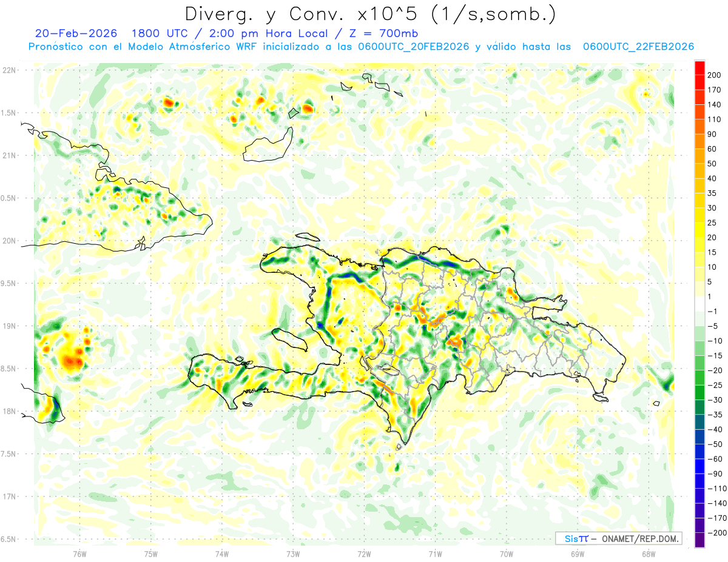Click the '68W' longitude axis label
Image resolution: width=728 pixels, height=562 pixels.
click(649, 554)
